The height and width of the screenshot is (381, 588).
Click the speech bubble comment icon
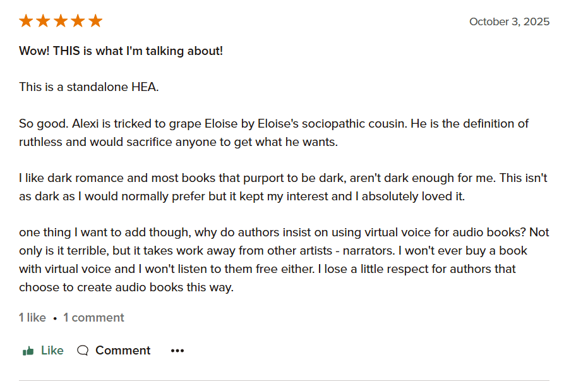point(83,351)
